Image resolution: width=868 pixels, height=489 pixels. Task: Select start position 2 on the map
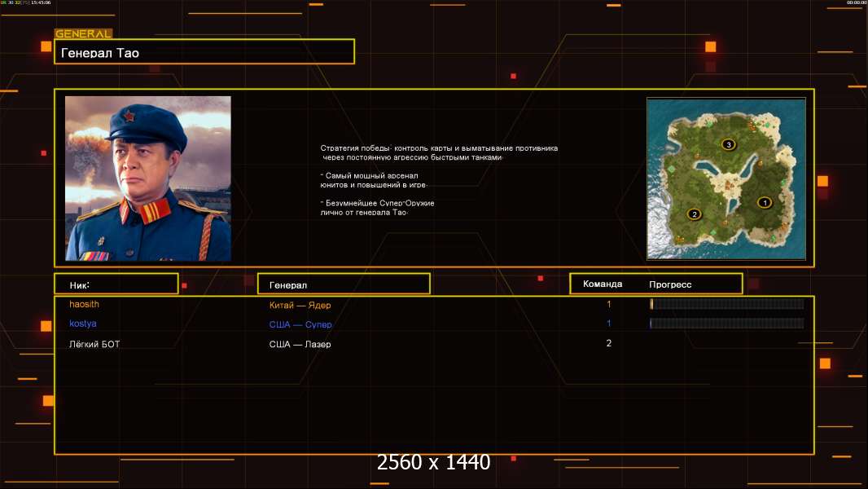pos(695,214)
